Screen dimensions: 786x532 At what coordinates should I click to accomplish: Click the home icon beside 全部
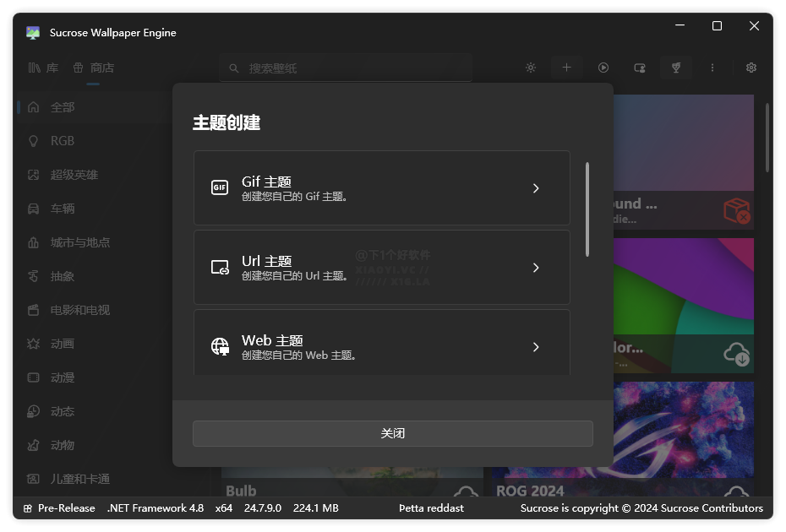pyautogui.click(x=33, y=106)
